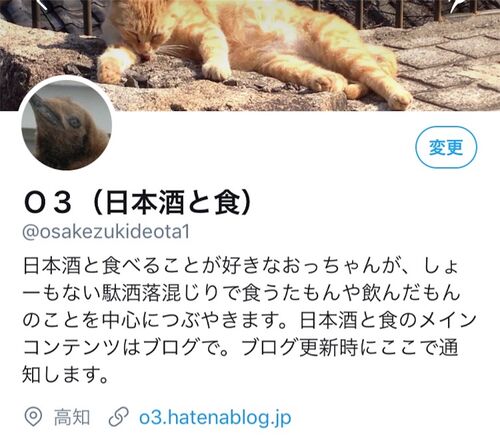Open the cat header banner image

[250, 55]
